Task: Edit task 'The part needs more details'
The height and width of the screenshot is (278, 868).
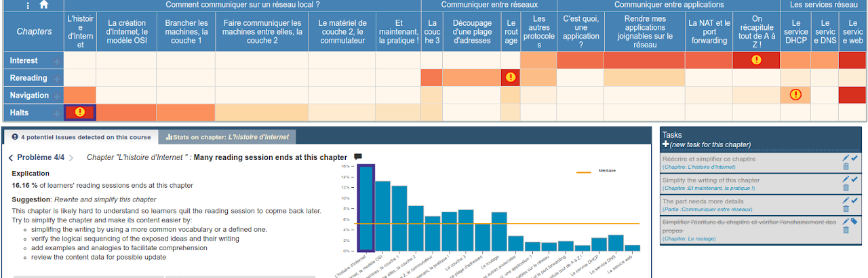Action: [x=846, y=201]
